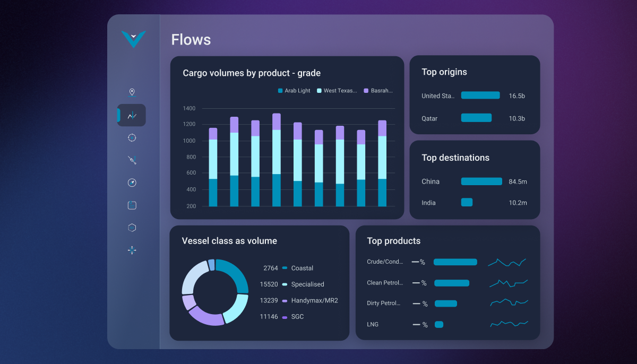
Task: Click the hexagon icon in the sidebar
Action: coord(132,227)
